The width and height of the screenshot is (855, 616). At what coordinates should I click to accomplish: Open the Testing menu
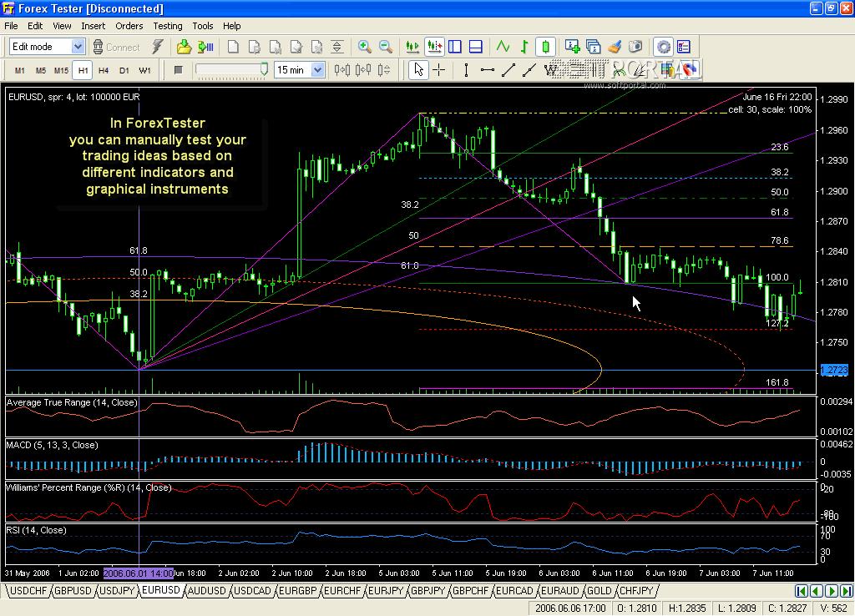(x=167, y=26)
